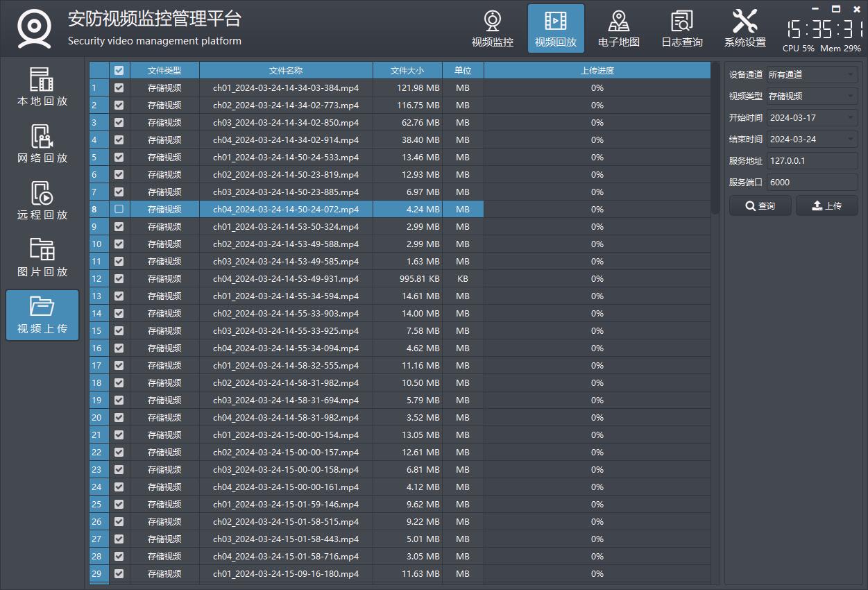
Task: Expand the 设备通道 dropdown
Action: 812,75
